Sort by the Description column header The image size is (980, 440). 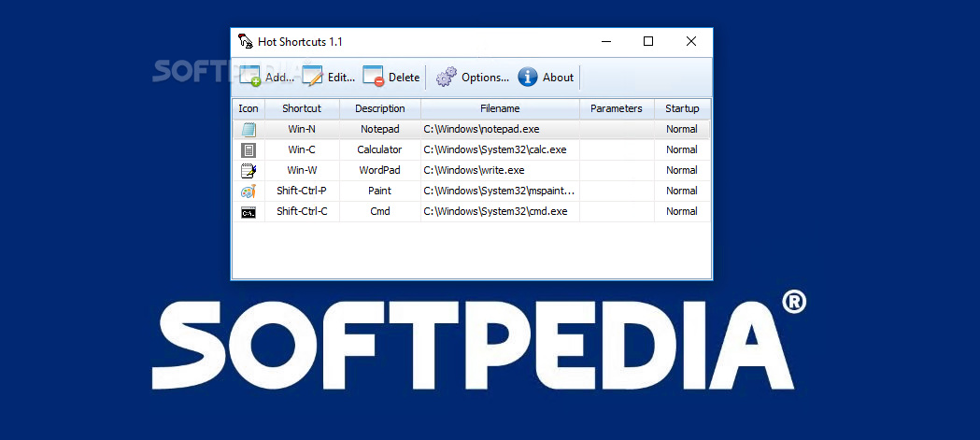point(380,108)
